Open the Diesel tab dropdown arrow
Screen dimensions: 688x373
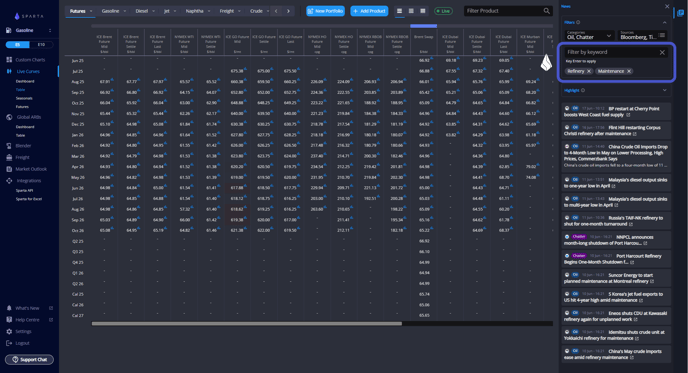click(154, 11)
